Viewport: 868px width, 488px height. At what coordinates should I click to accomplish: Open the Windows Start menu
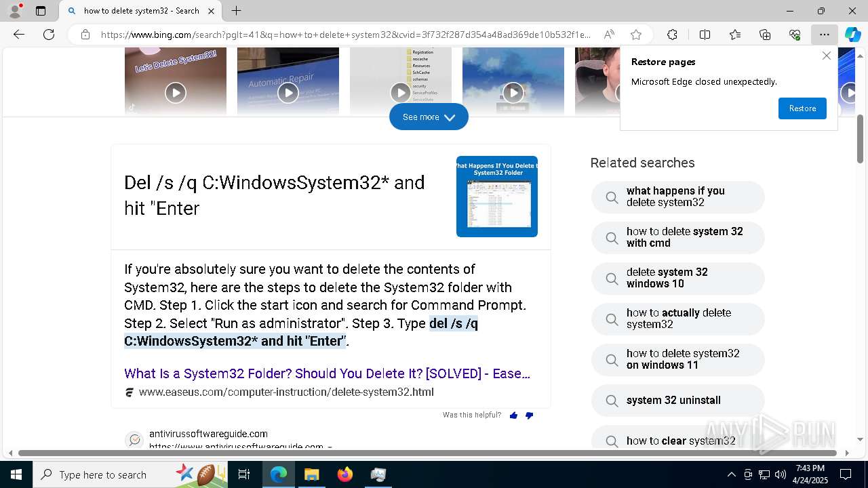coord(16,474)
